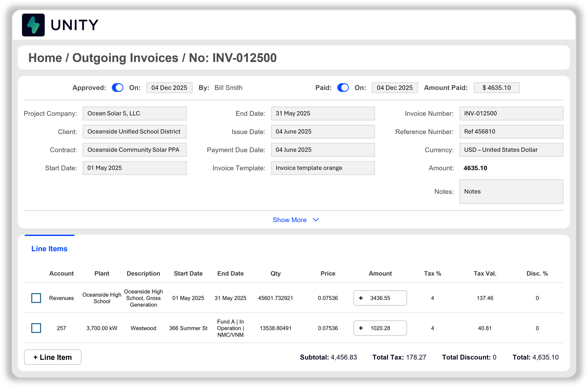Switch to the Line Items tab

point(49,248)
